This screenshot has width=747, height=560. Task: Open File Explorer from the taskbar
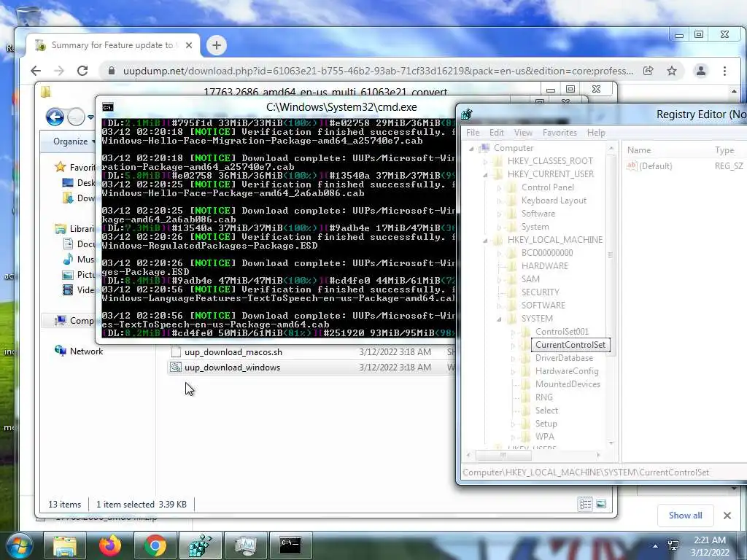[64, 545]
